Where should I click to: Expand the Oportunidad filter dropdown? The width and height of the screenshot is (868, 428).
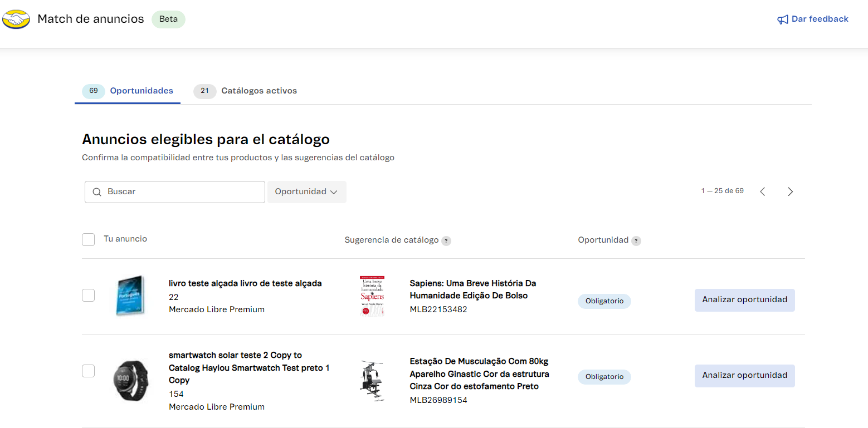tap(306, 192)
